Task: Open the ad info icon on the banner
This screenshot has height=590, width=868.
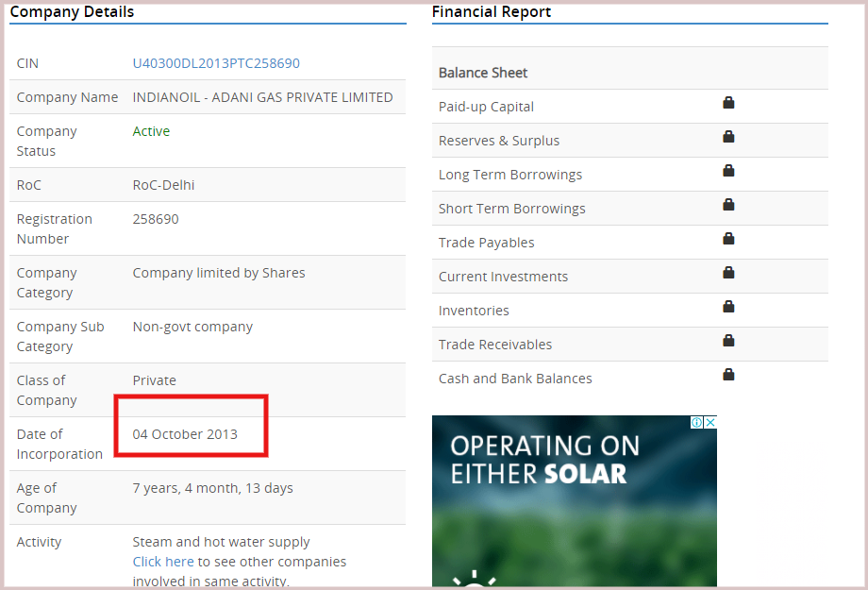Action: [696, 422]
